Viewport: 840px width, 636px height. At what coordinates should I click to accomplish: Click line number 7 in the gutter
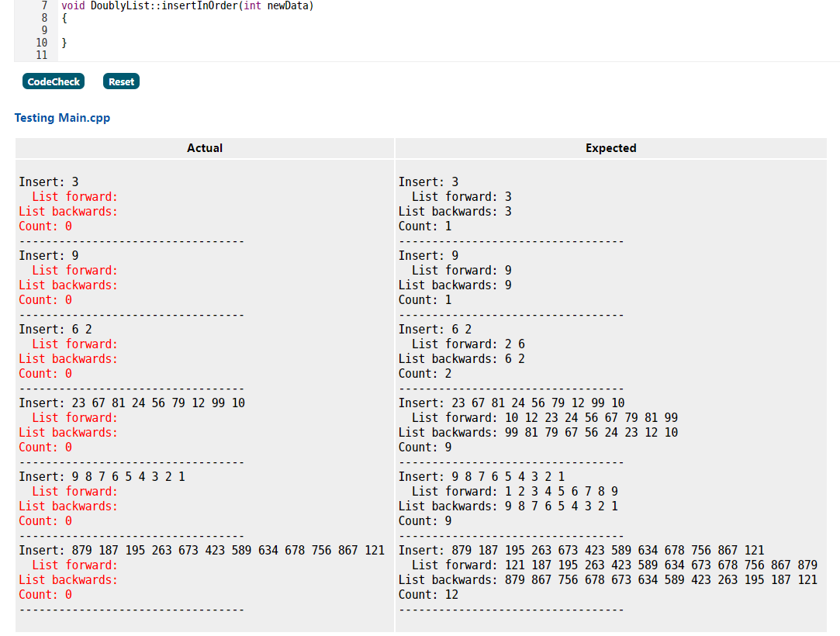pyautogui.click(x=44, y=6)
